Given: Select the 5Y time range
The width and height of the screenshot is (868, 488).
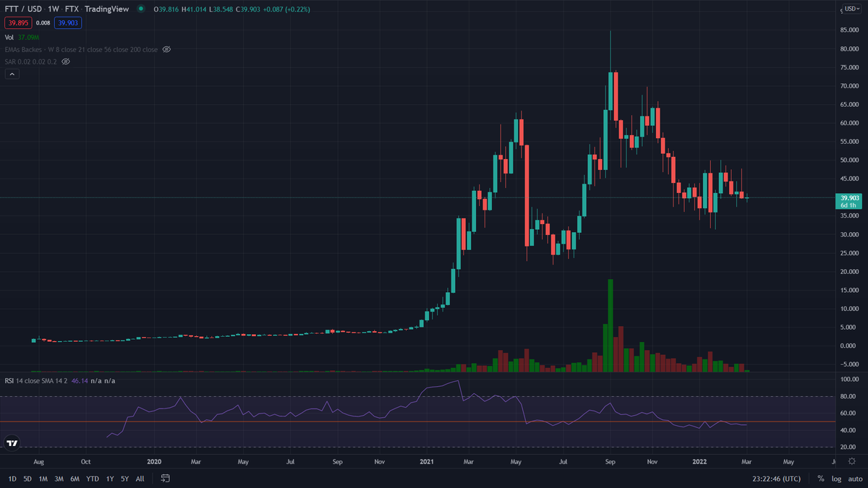Looking at the screenshot, I should point(125,478).
